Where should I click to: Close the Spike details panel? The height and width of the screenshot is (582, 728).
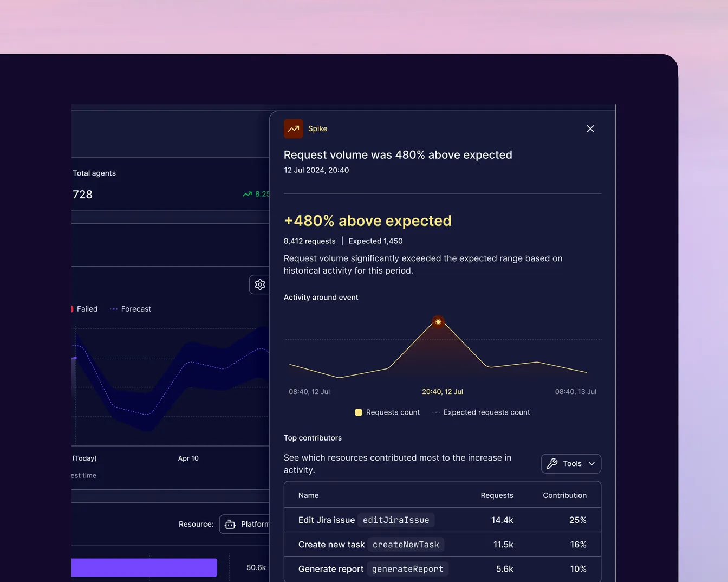590,128
